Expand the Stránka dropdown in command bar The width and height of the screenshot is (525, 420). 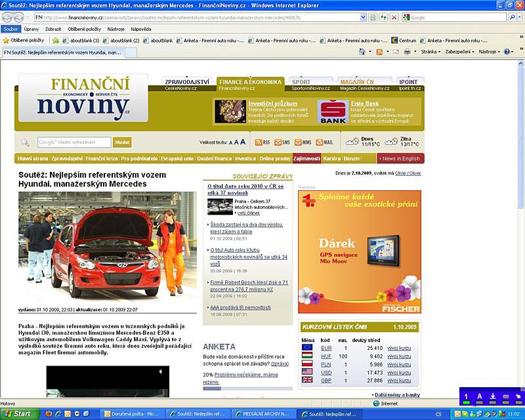click(431, 52)
